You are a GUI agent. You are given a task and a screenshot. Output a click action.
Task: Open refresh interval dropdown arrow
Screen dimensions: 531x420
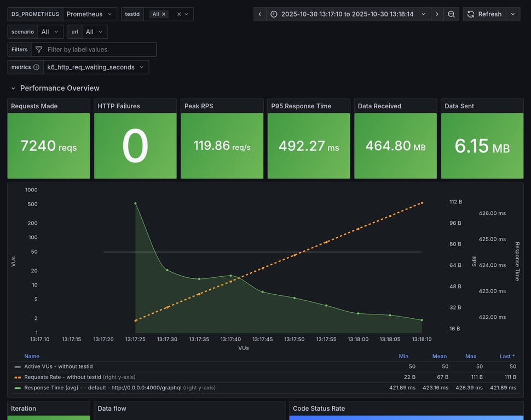coord(513,14)
